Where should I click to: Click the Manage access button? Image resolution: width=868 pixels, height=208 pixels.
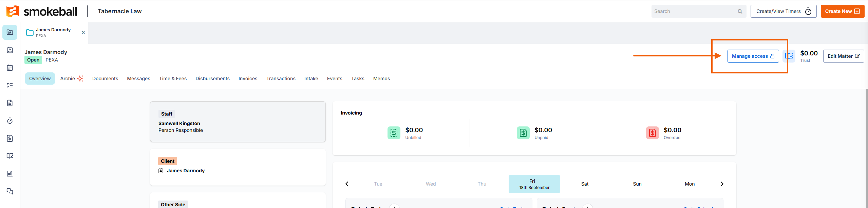753,56
